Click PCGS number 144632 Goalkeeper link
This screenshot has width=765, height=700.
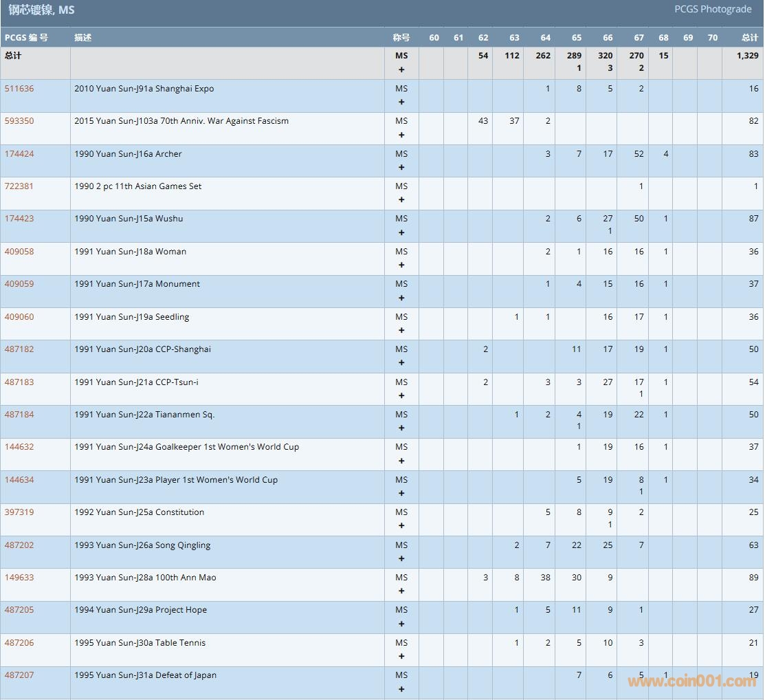19,447
